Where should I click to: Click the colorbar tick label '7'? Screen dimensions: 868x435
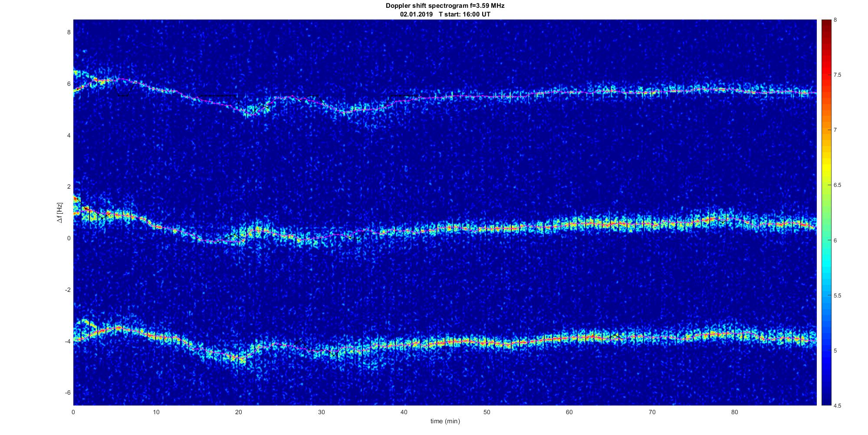pyautogui.click(x=835, y=130)
